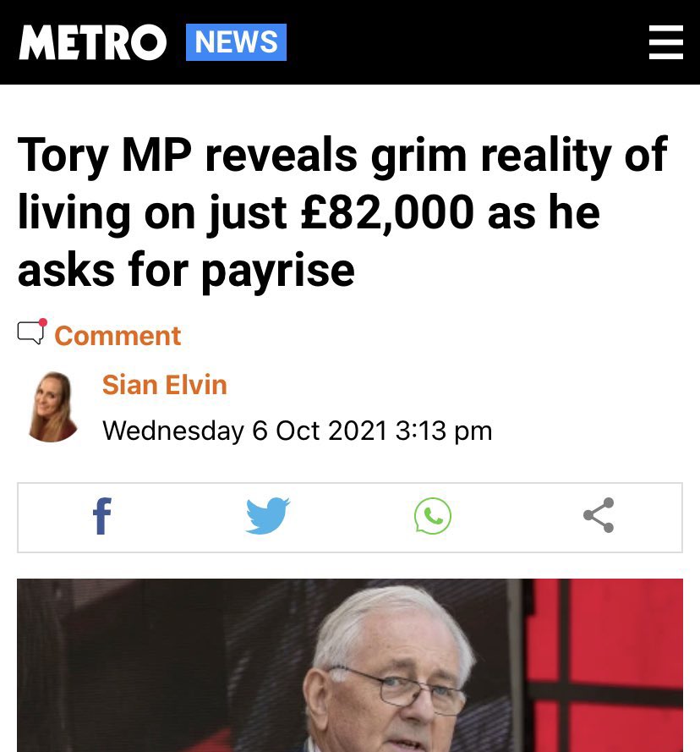Click the word payrise in headline
This screenshot has width=700, height=752.
(x=278, y=272)
